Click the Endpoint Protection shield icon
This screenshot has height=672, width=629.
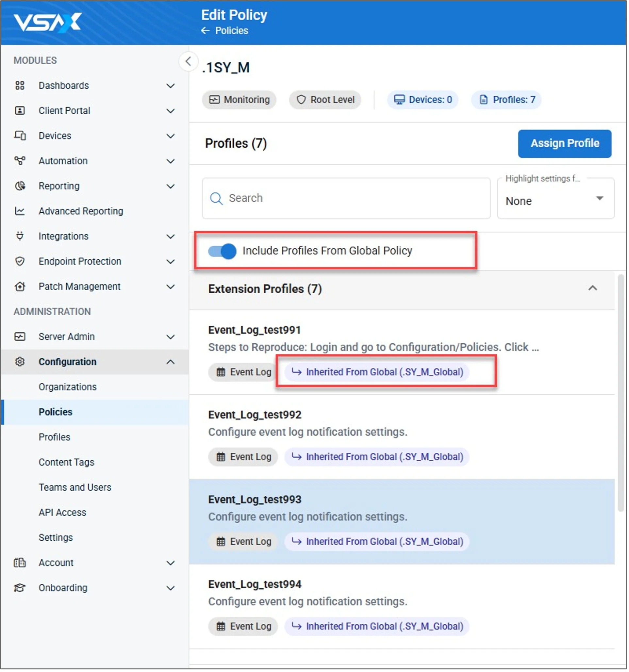(20, 261)
